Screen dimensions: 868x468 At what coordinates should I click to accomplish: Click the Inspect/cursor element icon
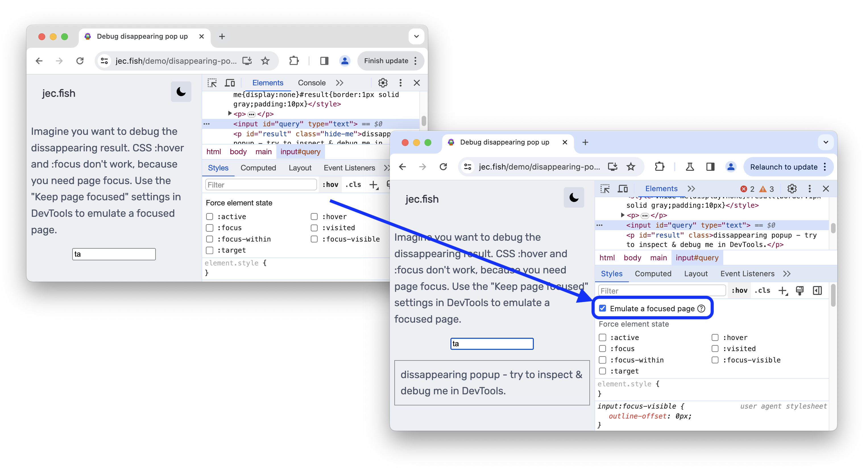(604, 188)
